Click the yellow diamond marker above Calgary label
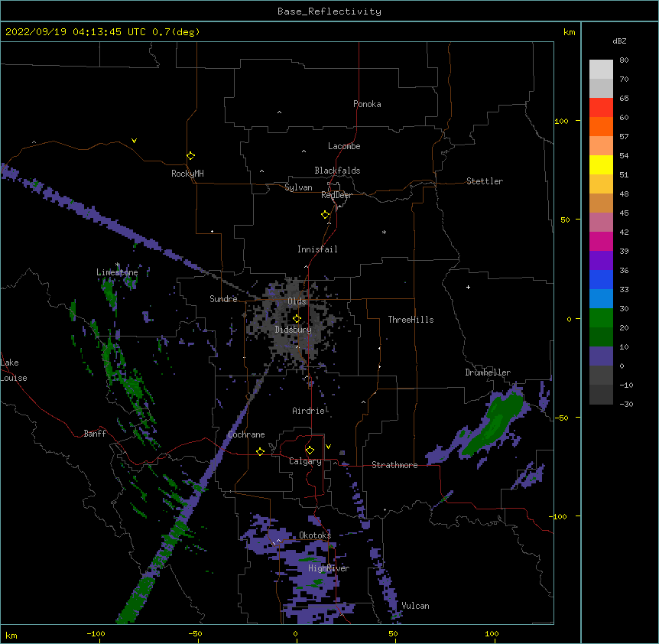 point(310,450)
